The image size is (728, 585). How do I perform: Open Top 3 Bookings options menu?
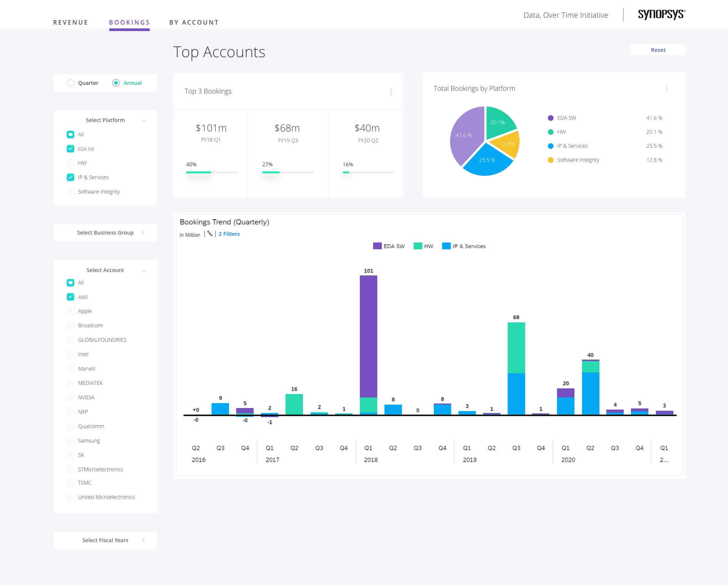[x=391, y=92]
